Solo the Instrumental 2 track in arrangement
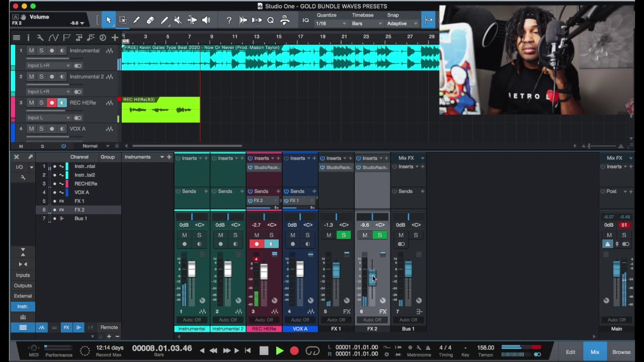644x362 pixels. [41, 76]
